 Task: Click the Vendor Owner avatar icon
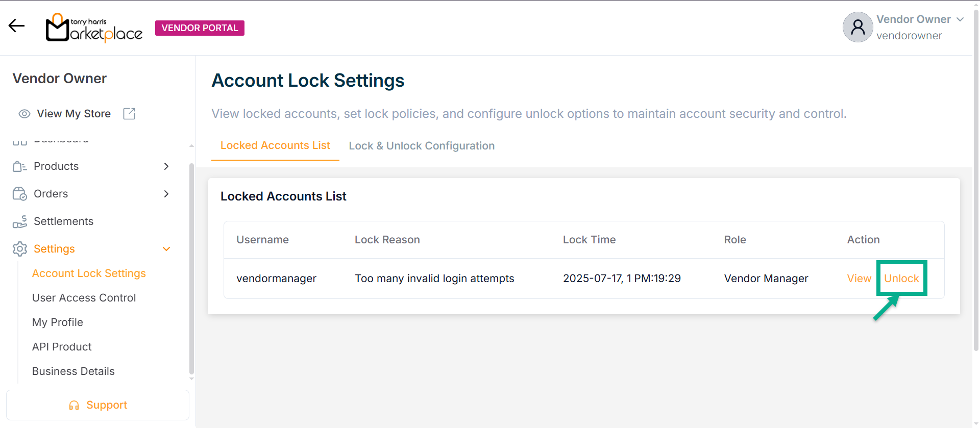point(857,27)
